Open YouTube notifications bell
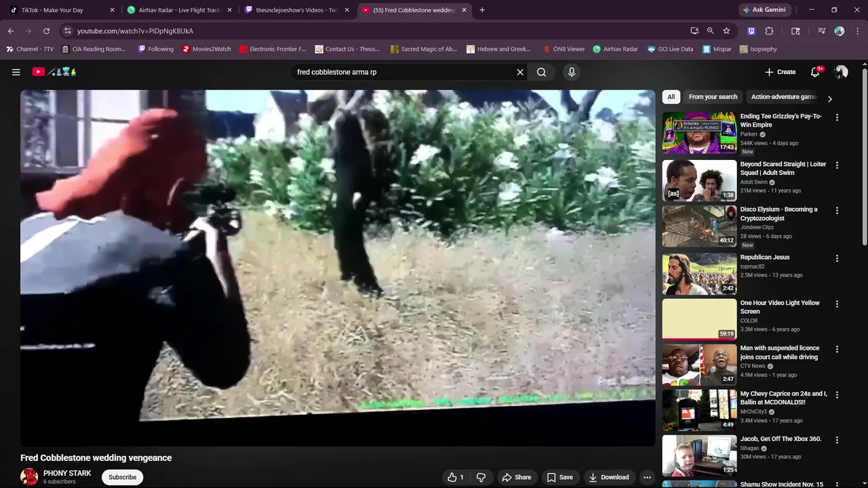The image size is (868, 488). pos(816,72)
